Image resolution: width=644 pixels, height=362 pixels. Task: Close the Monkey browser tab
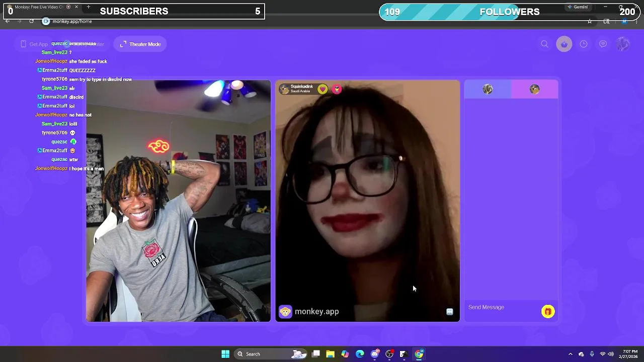coord(76,7)
